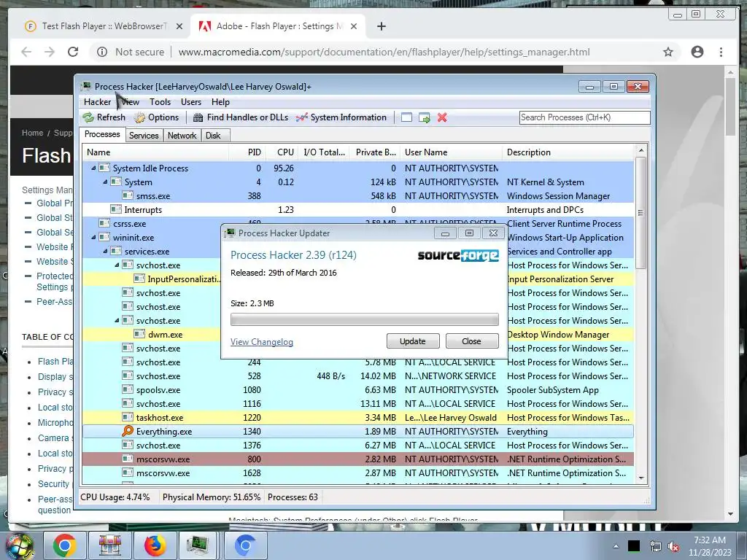747x560 pixels.
Task: Collapse the wininit.exe tree node
Action: coord(93,237)
